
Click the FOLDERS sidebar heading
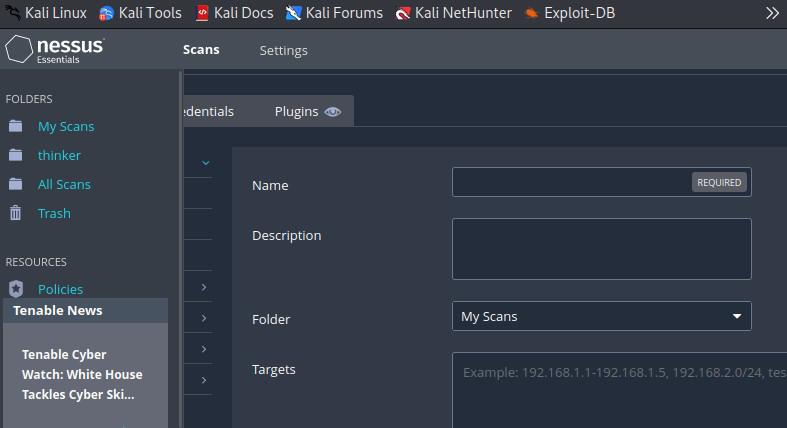point(29,99)
